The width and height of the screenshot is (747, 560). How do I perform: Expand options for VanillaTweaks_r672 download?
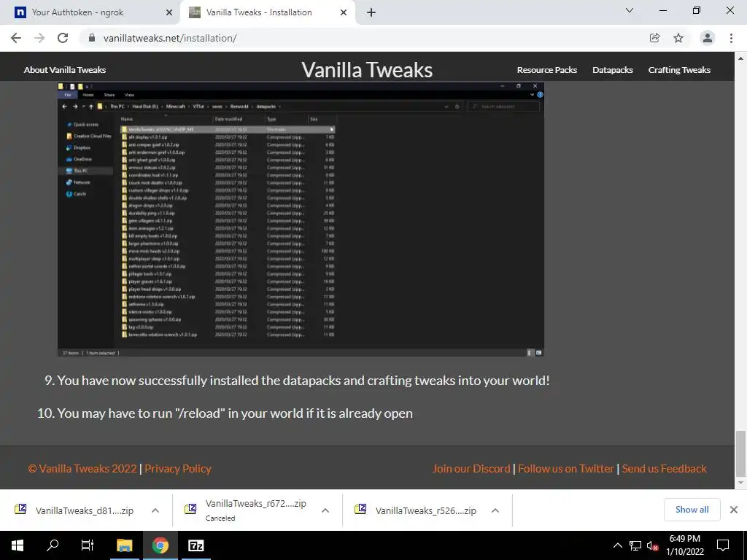(x=325, y=510)
